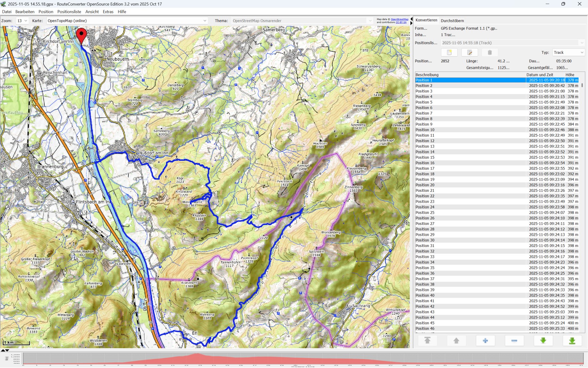
Task: Collapse map panel with split-pane left arrow
Action: point(411,19)
